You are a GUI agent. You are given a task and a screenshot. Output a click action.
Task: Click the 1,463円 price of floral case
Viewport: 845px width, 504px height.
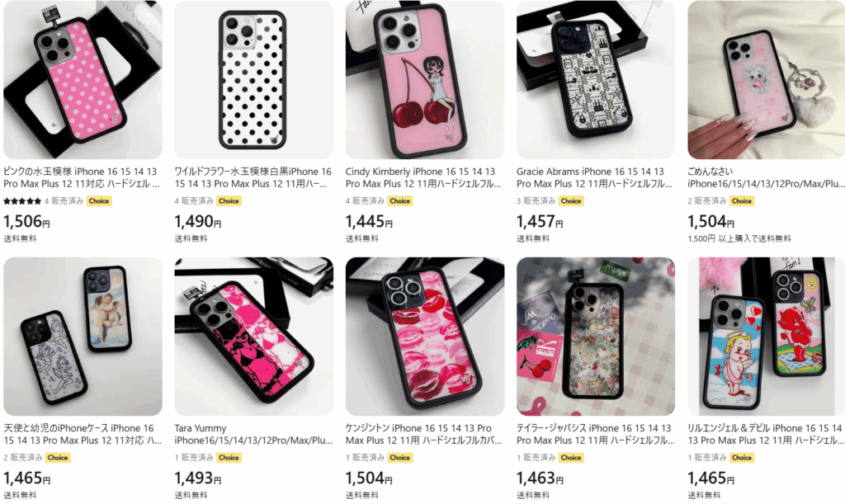[540, 478]
